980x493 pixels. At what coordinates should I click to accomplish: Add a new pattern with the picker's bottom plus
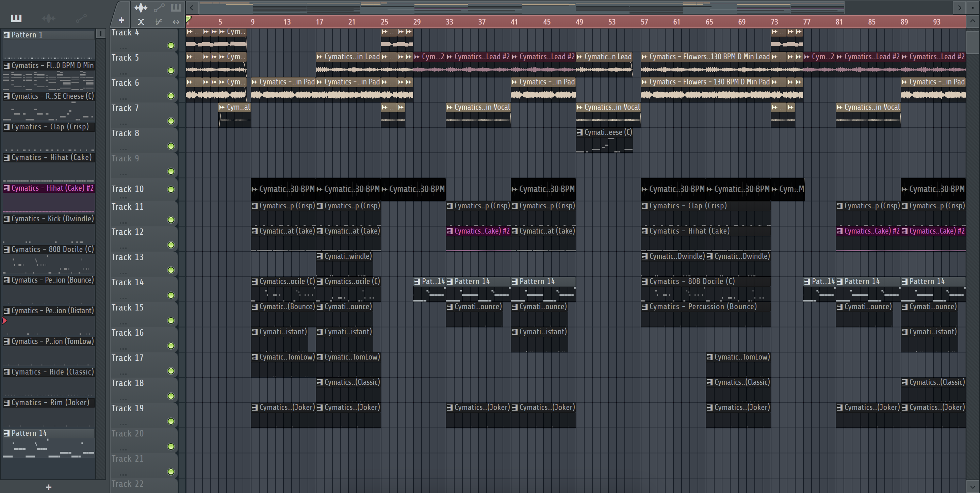pyautogui.click(x=48, y=487)
